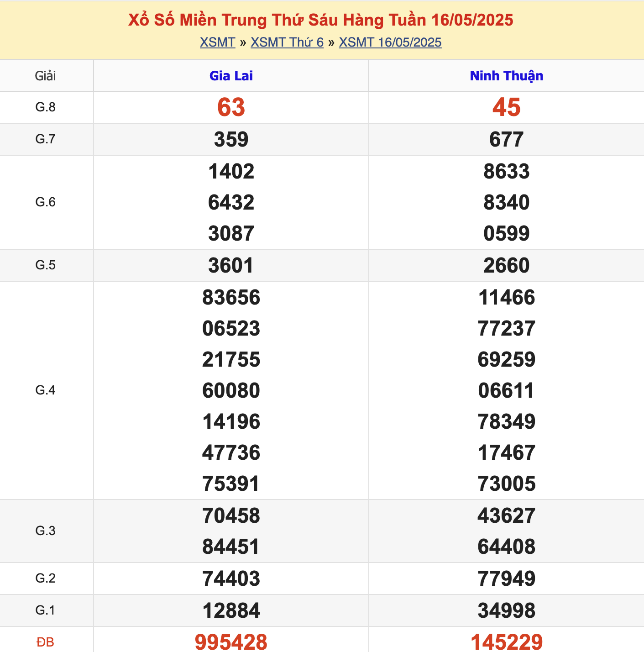Image resolution: width=644 pixels, height=652 pixels.
Task: Click Ninh Thuận number 69259
Action: point(507,359)
